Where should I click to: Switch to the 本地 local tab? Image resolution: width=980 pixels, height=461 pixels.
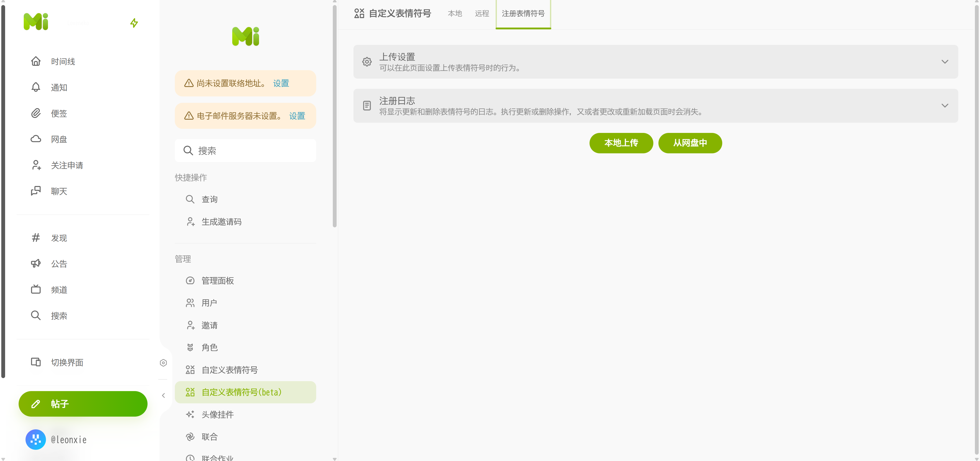[x=455, y=14]
